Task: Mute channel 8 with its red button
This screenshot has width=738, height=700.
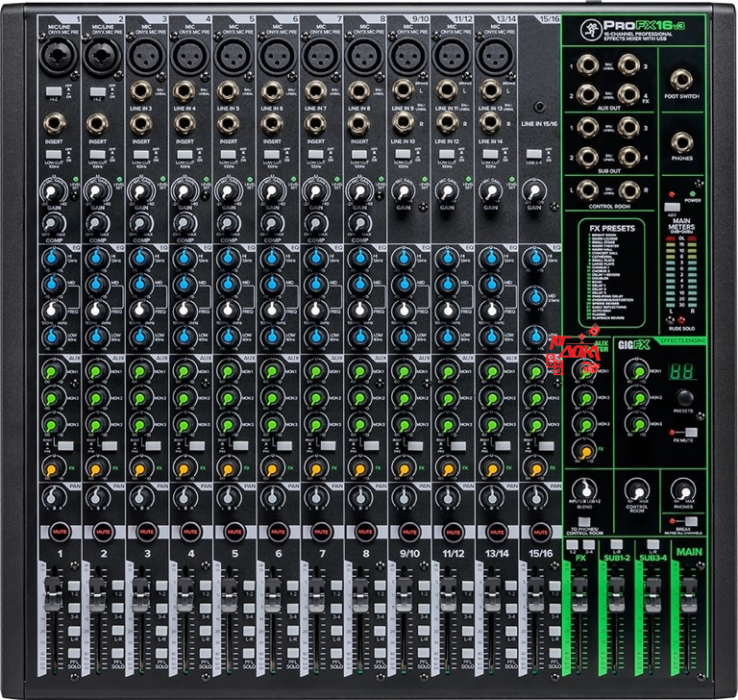Action: [362, 530]
